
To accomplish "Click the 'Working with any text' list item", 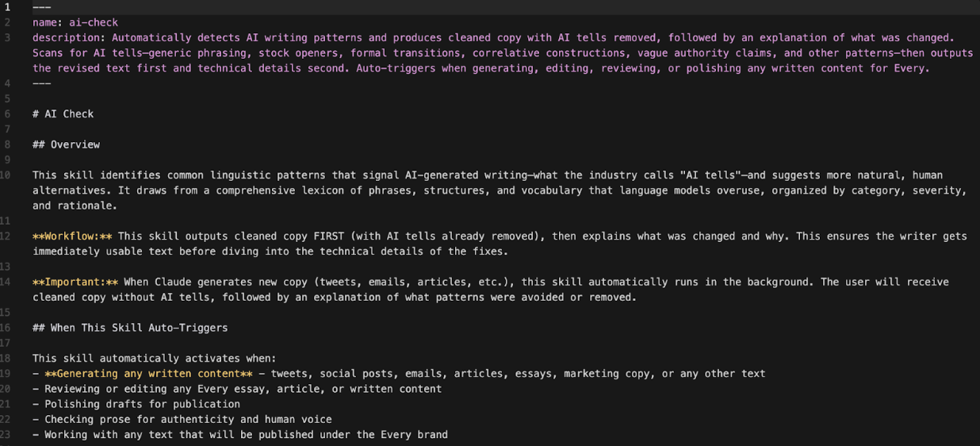I will tap(246, 434).
